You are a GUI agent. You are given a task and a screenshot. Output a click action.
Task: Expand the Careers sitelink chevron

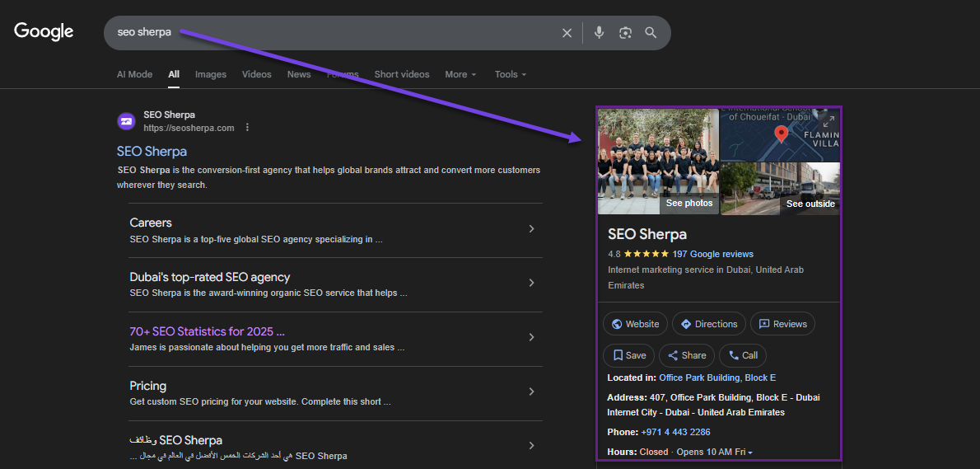click(531, 229)
